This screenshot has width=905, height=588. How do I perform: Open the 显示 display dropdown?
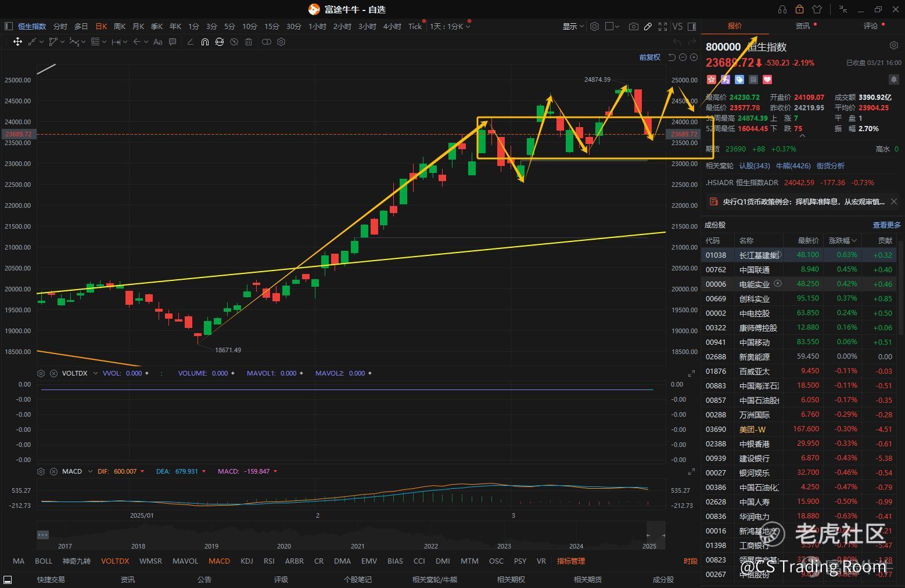(573, 26)
